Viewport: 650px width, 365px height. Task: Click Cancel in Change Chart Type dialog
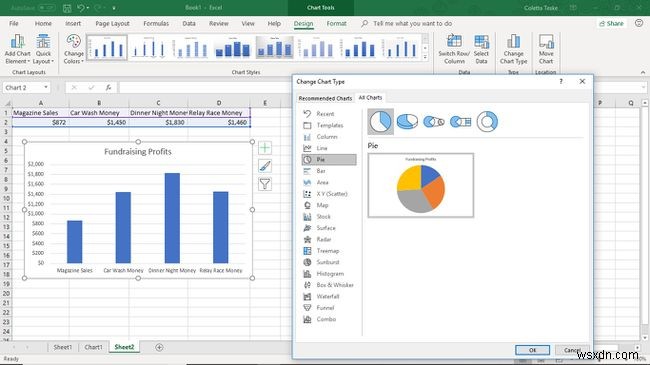click(x=572, y=350)
